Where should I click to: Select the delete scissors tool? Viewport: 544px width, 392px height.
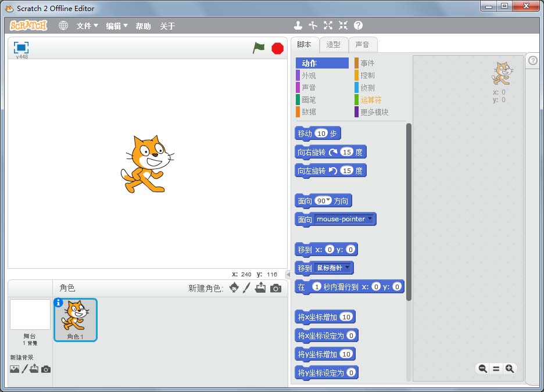tap(313, 26)
